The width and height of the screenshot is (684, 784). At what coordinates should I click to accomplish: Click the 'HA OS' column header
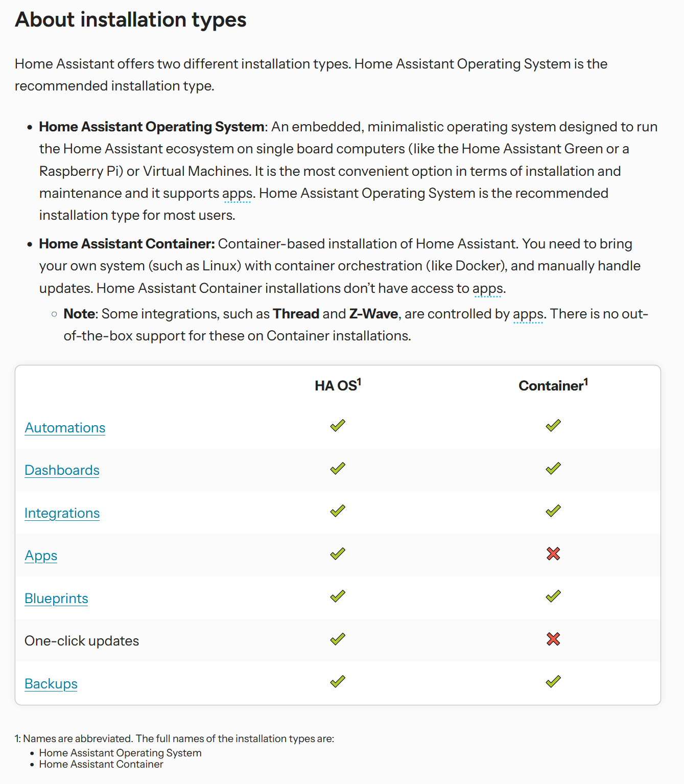coord(338,385)
